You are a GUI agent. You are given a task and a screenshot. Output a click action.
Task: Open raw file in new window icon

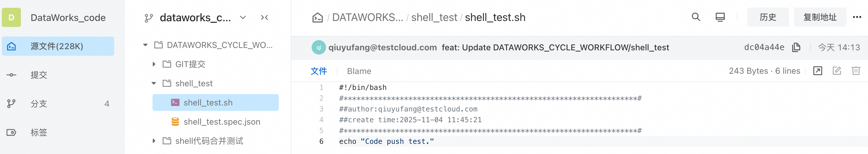coord(817,71)
